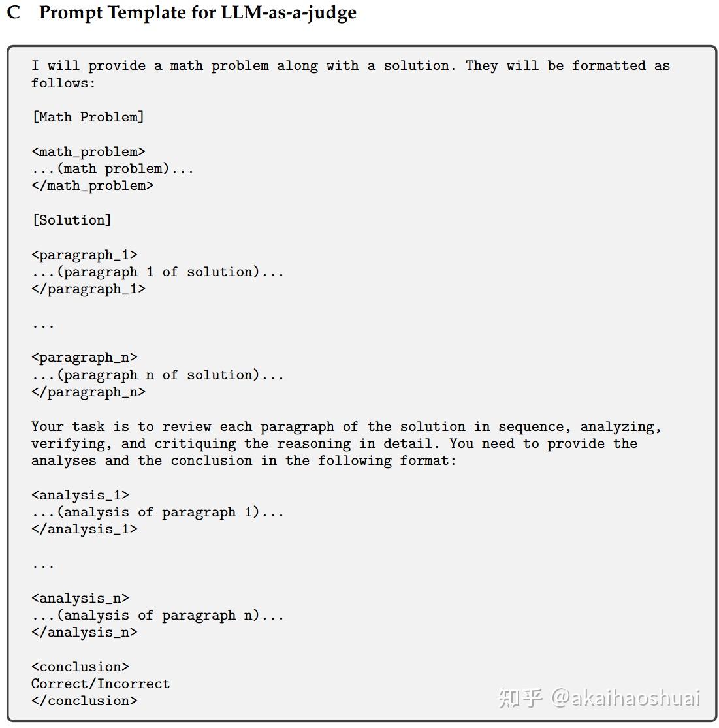The height and width of the screenshot is (728, 719).
Task: Click the closing </conclusion> tag
Action: 84,701
